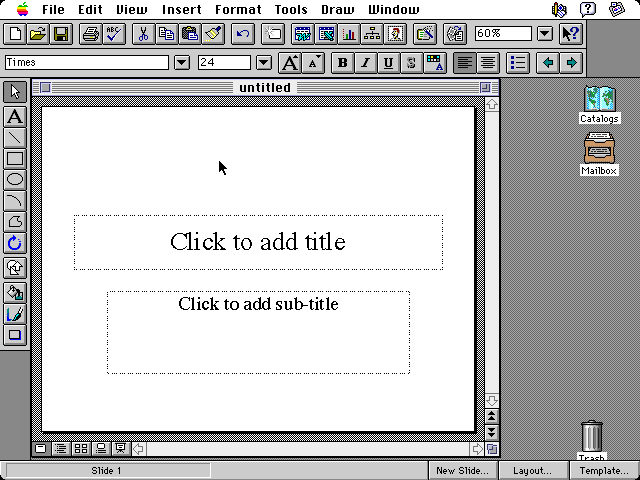Select the Line drawing tool
This screenshot has width=640, height=480.
(15, 138)
